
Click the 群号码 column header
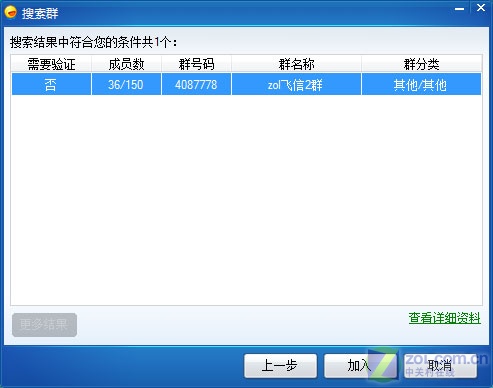coord(196,64)
